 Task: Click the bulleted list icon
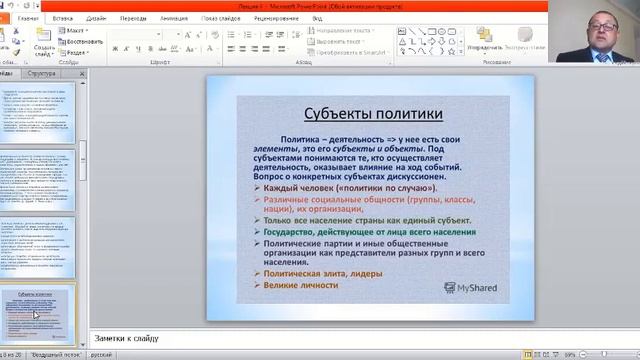point(231,35)
